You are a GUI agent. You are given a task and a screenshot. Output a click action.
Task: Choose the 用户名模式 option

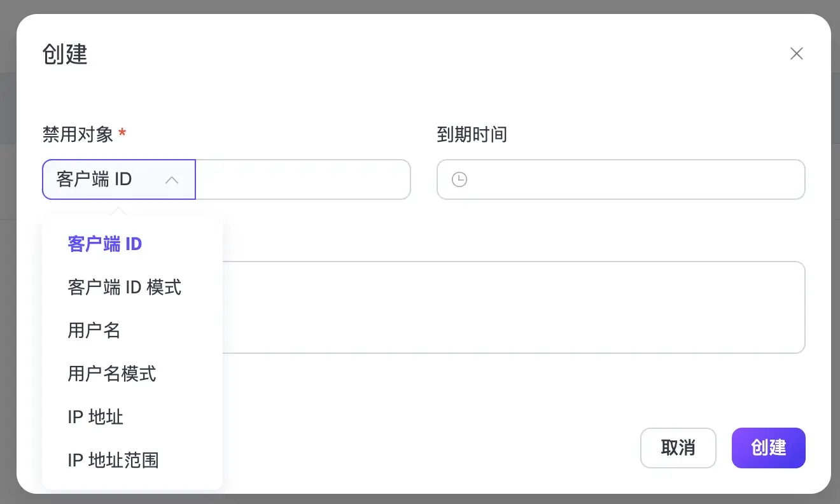tap(111, 374)
